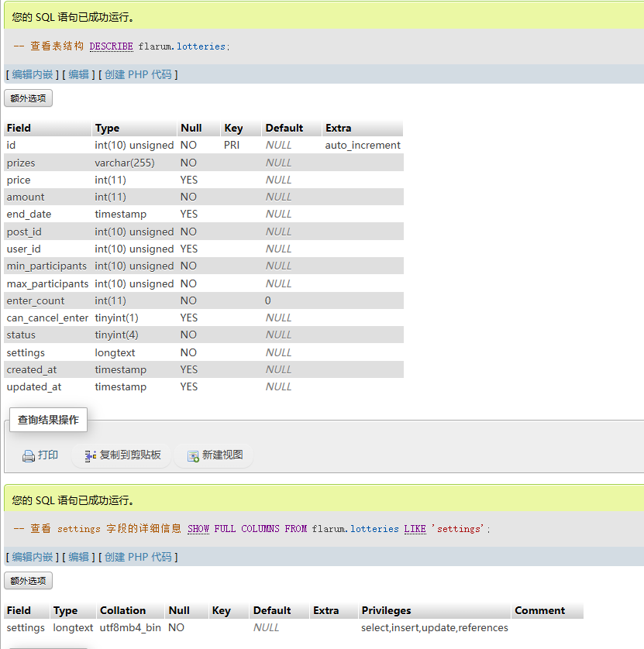This screenshot has height=649, width=644.
Task: Click Default column header in DESCRIBE table
Action: point(292,129)
